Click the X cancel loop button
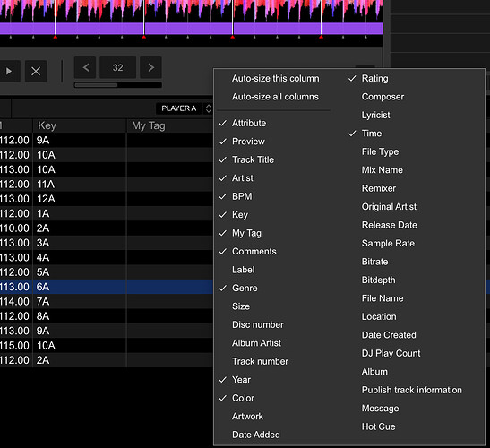Screen dimensions: 490x448 tap(36, 72)
